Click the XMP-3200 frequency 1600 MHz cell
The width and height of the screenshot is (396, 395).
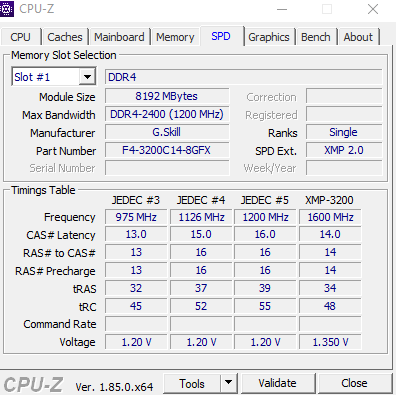point(330,217)
